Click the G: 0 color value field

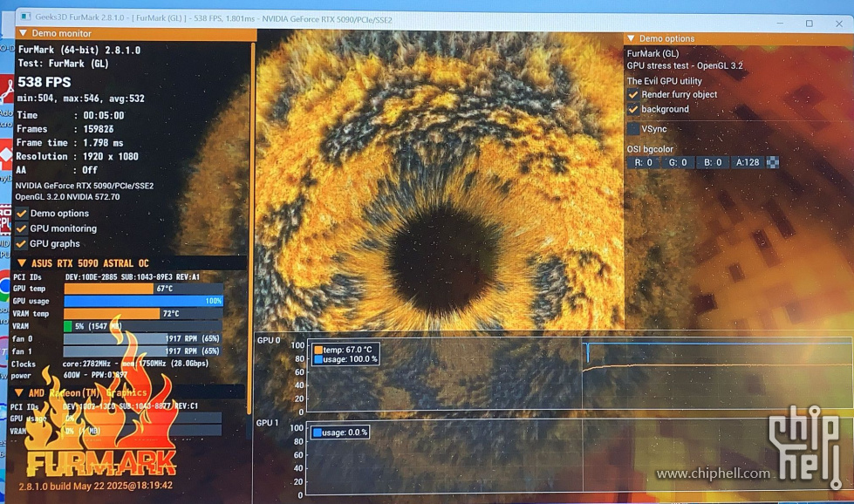[x=678, y=162]
